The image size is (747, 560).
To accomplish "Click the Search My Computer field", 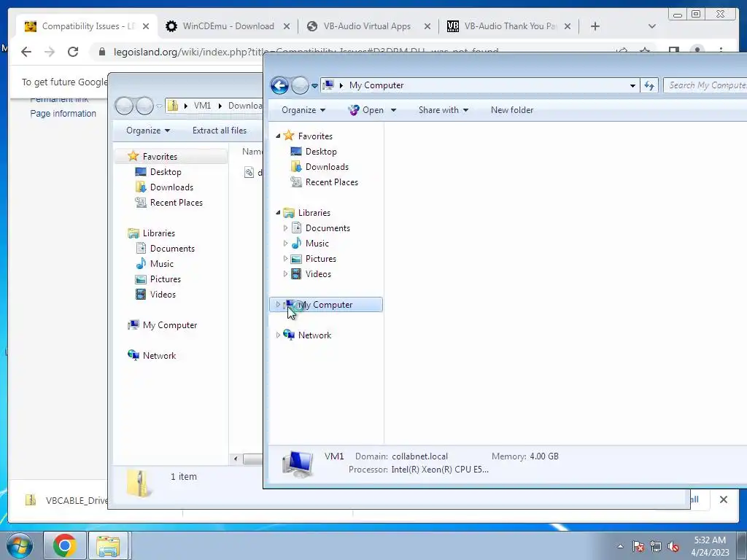I will click(705, 85).
